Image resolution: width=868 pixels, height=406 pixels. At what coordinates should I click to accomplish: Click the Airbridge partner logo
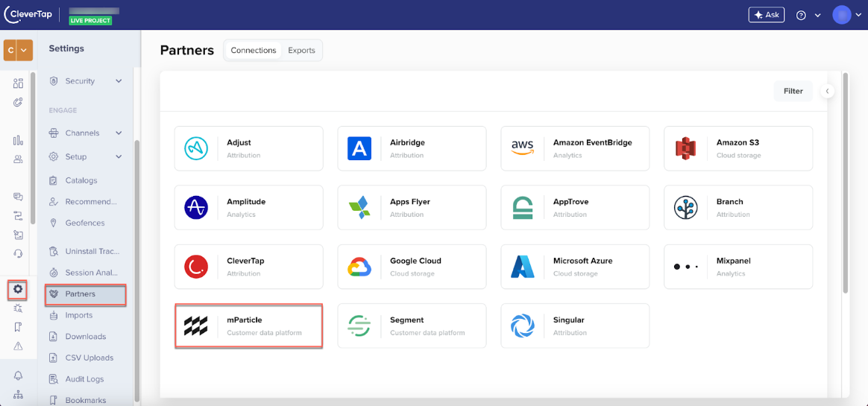(359, 148)
